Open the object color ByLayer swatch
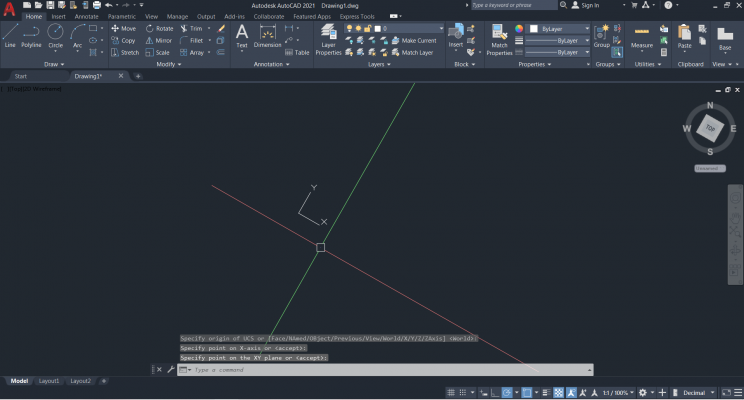 click(560, 29)
